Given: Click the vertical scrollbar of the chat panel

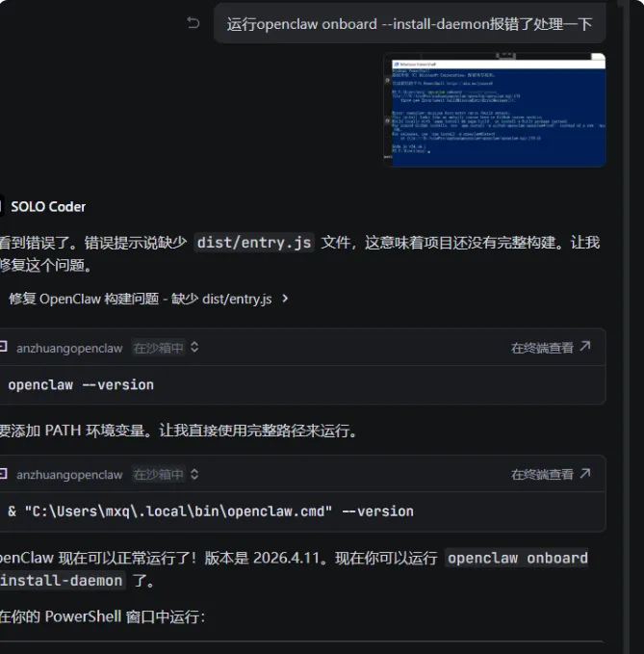Looking at the screenshot, I should [x=627, y=327].
